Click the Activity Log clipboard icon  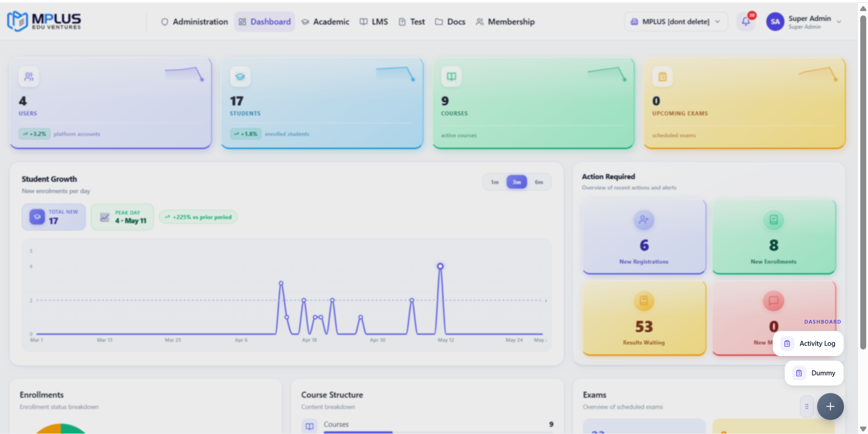pyautogui.click(x=787, y=344)
